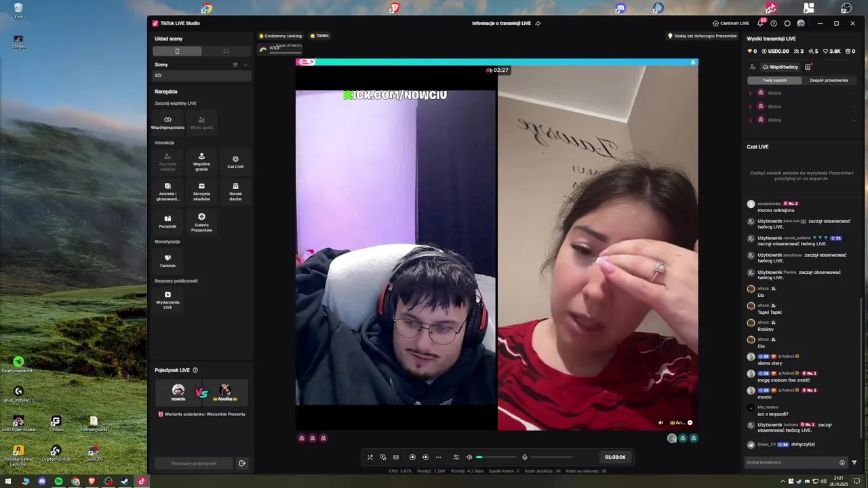Open the Skrzynia skarbów treasure box
Viewport: 868px width, 488px height.
[x=201, y=192]
